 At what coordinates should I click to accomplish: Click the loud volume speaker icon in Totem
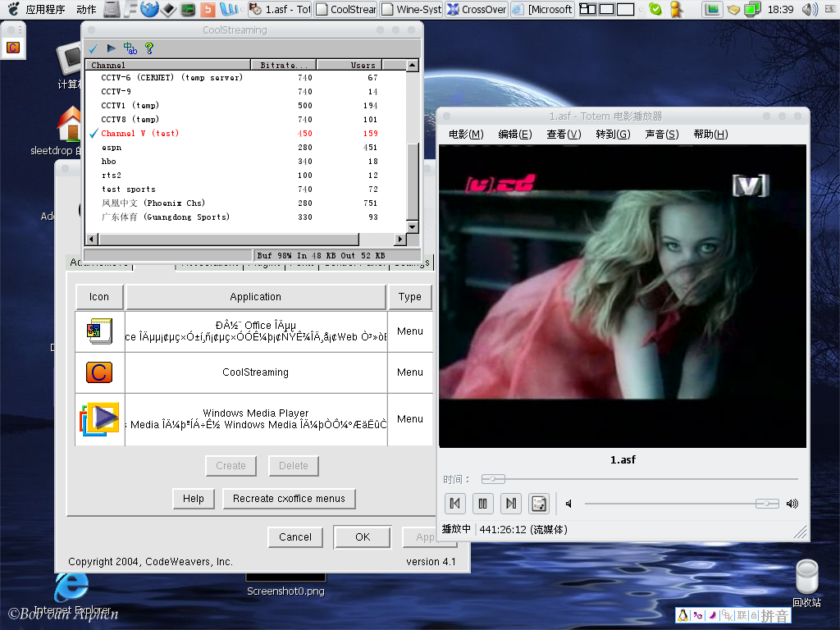[792, 504]
